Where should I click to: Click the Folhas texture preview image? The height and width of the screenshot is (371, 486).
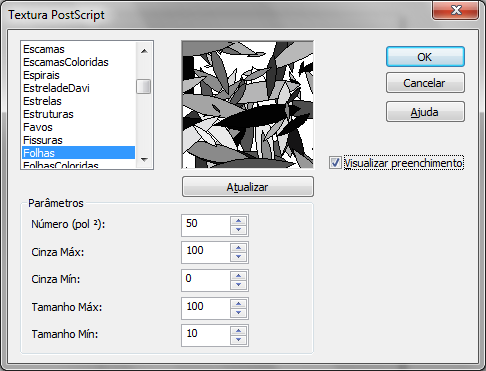point(248,105)
